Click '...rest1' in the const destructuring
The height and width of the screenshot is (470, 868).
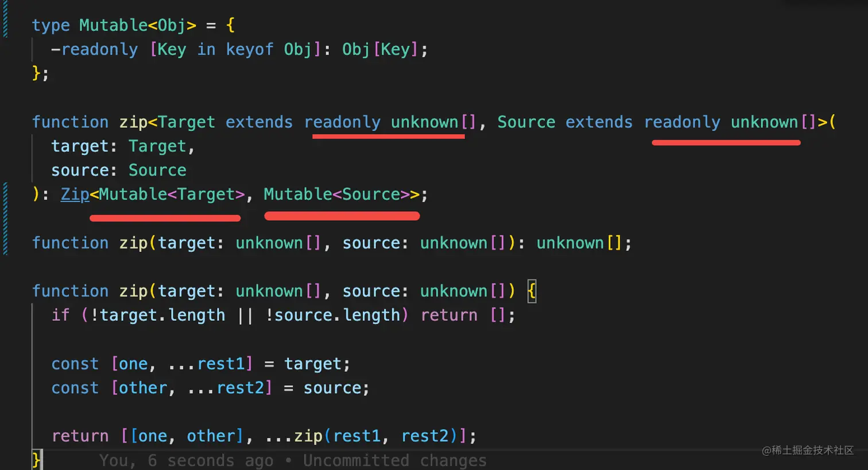click(x=206, y=364)
